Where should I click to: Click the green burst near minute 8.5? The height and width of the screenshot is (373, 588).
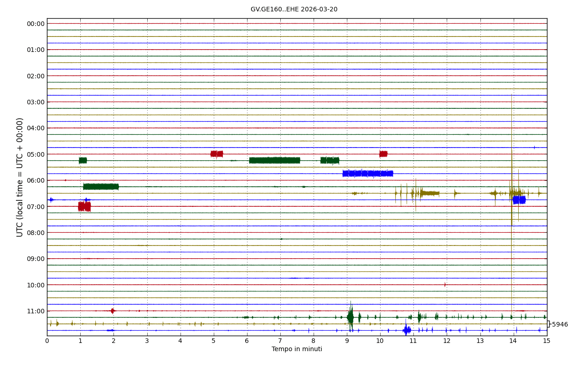(x=330, y=160)
